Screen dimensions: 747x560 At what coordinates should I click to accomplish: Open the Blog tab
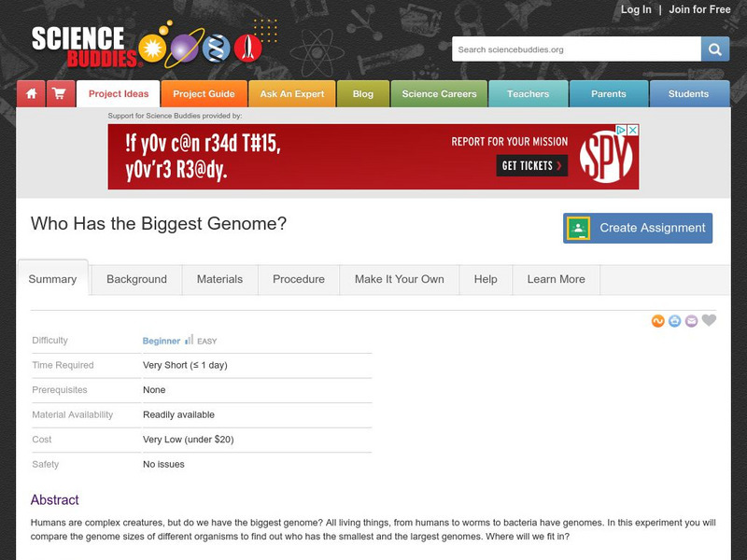pos(363,94)
